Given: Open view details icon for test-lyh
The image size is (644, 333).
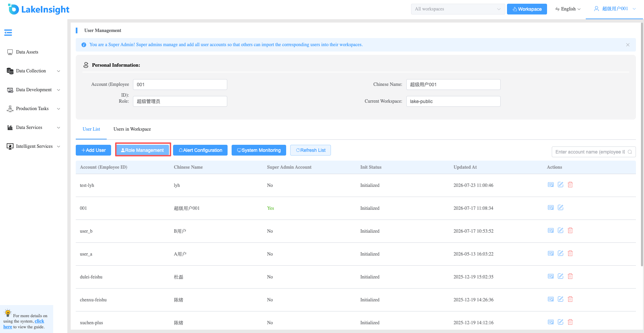Looking at the screenshot, I should coord(551,185).
